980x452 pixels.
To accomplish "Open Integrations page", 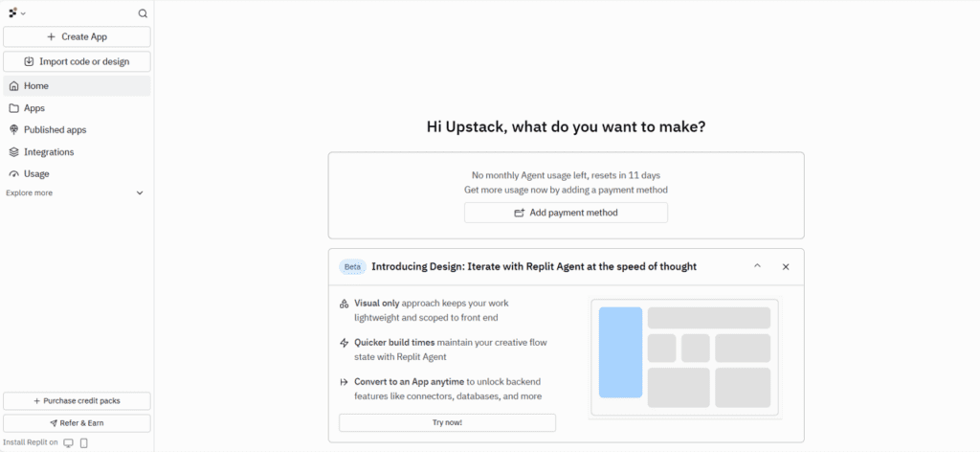I will pos(77,152).
